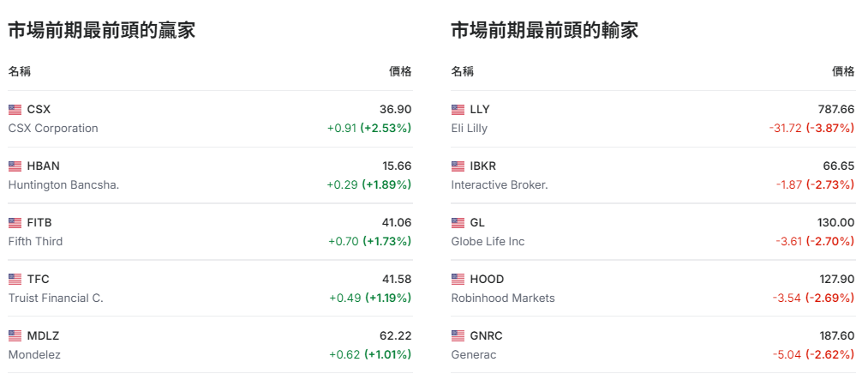
Task: Click the US flag icon beside FITB
Action: (15, 223)
